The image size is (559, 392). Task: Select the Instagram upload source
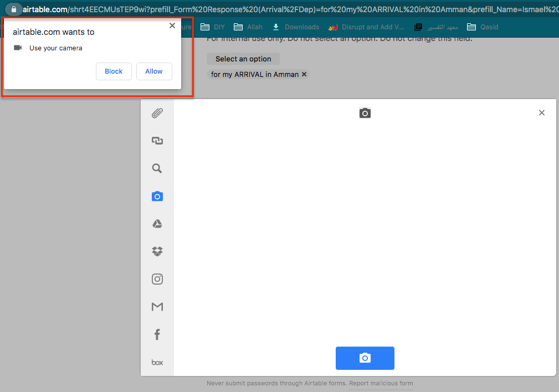click(x=157, y=279)
